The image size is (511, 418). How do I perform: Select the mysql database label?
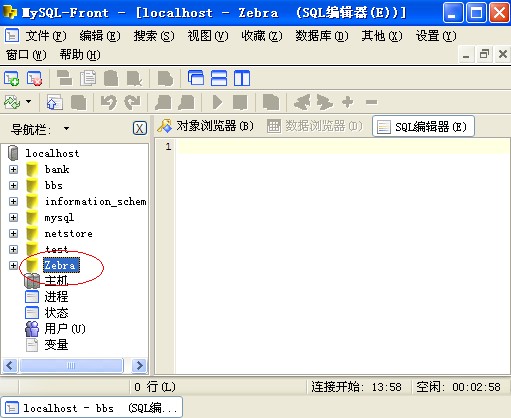pos(59,218)
